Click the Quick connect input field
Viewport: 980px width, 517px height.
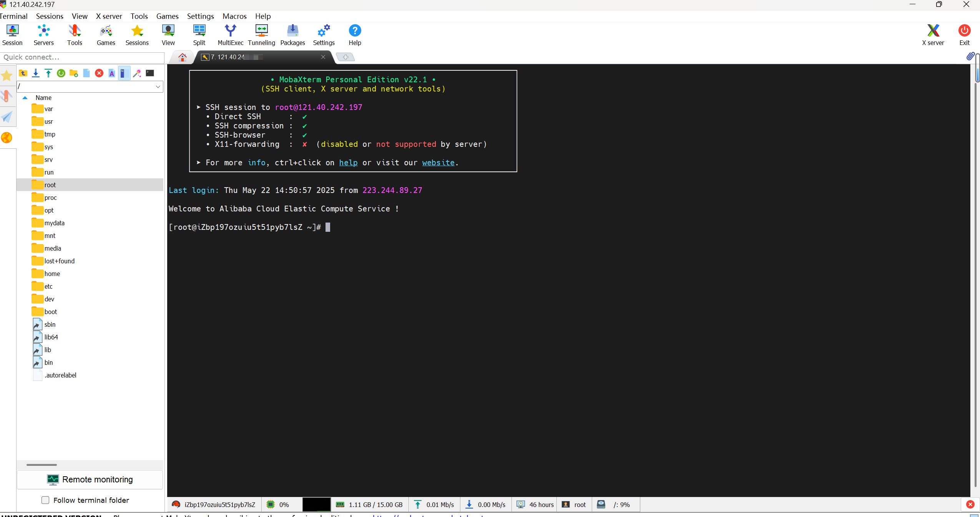[83, 57]
